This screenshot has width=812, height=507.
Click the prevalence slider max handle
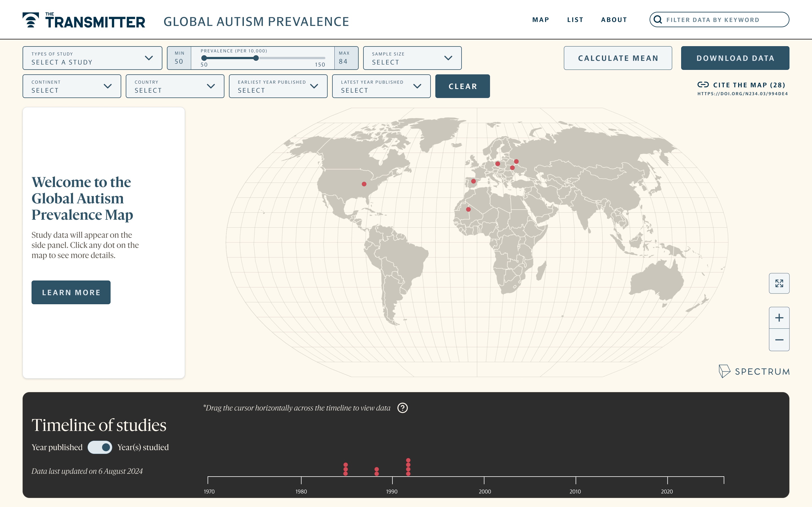(x=256, y=58)
